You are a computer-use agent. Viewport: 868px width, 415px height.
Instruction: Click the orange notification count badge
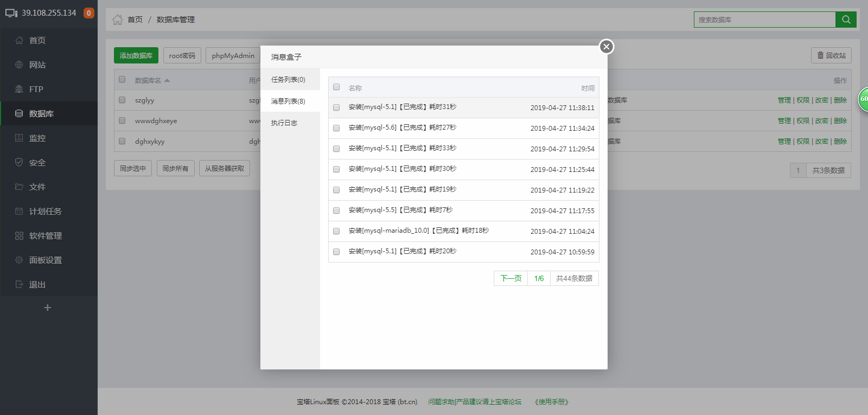(89, 13)
